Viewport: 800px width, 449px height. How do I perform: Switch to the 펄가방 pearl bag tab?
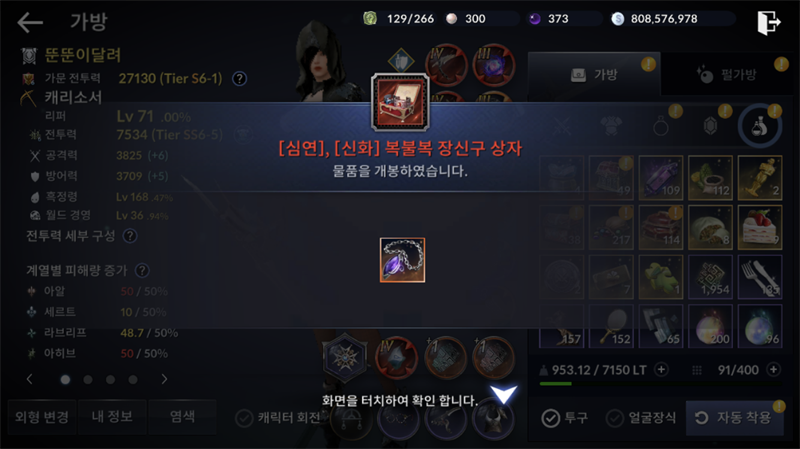coord(729,74)
